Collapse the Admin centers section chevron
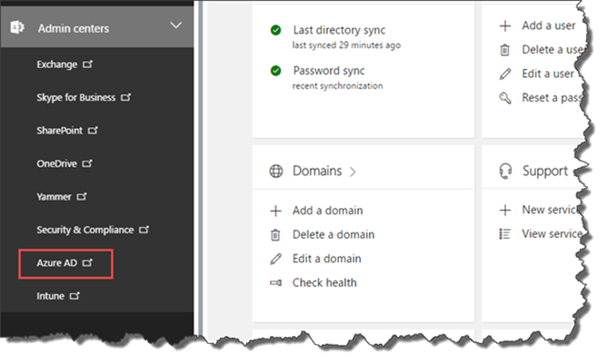The image size is (607, 364). click(x=176, y=25)
